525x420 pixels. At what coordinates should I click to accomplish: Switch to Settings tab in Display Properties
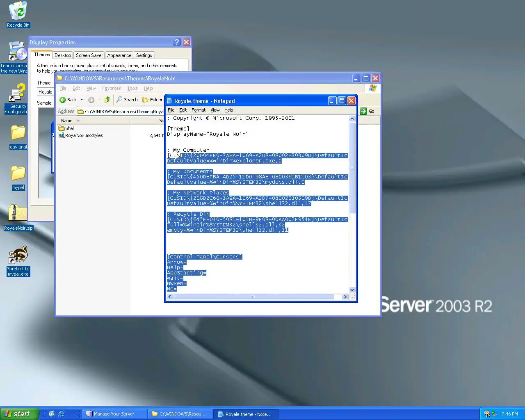point(144,55)
